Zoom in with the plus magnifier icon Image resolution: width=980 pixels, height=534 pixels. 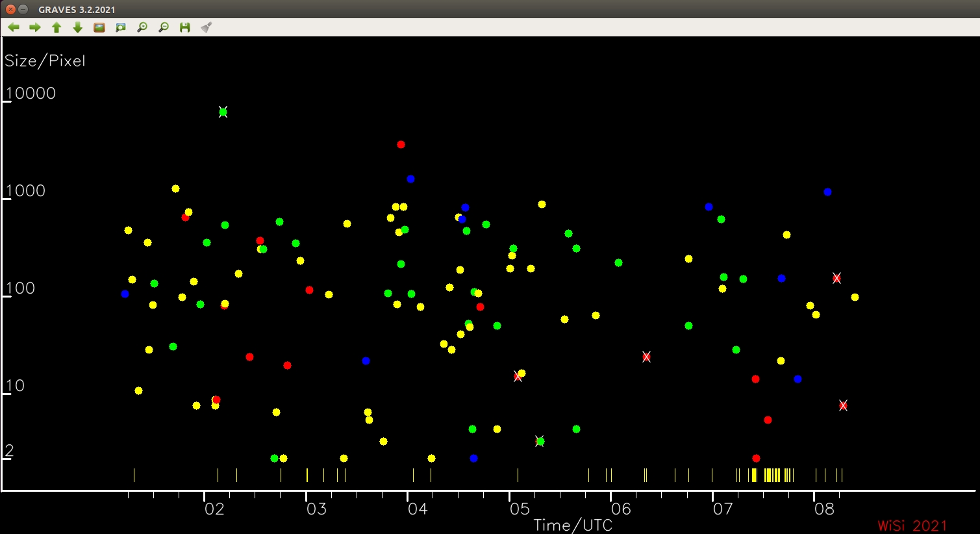click(x=142, y=27)
